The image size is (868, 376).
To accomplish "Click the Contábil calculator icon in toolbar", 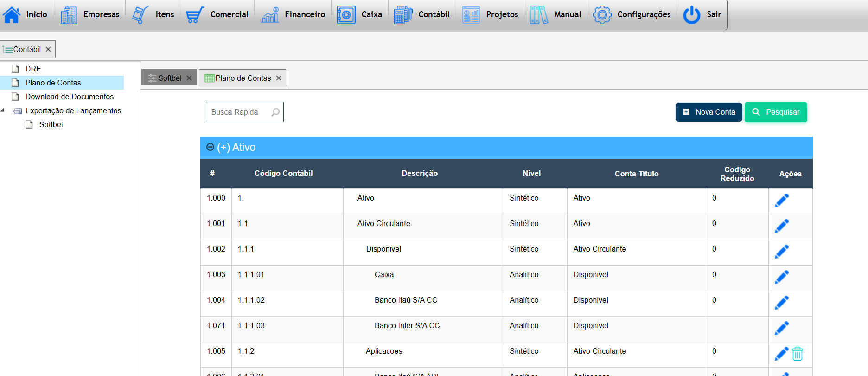I will tap(403, 15).
